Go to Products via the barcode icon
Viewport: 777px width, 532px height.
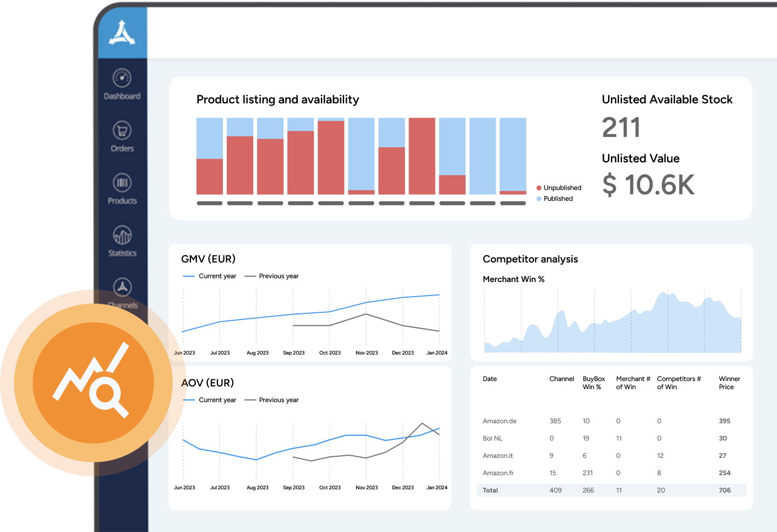[122, 183]
